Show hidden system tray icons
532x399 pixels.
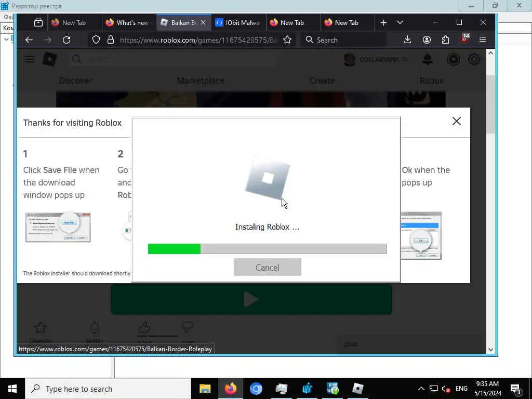(x=421, y=389)
